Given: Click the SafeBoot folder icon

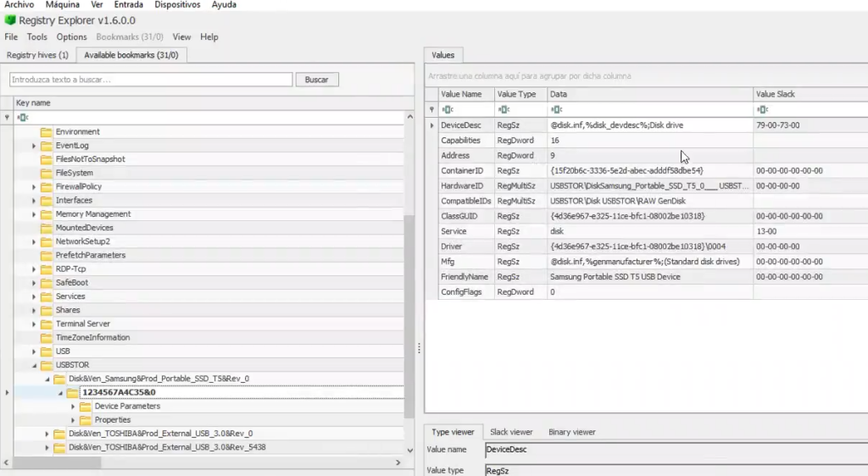Looking at the screenshot, I should 47,283.
